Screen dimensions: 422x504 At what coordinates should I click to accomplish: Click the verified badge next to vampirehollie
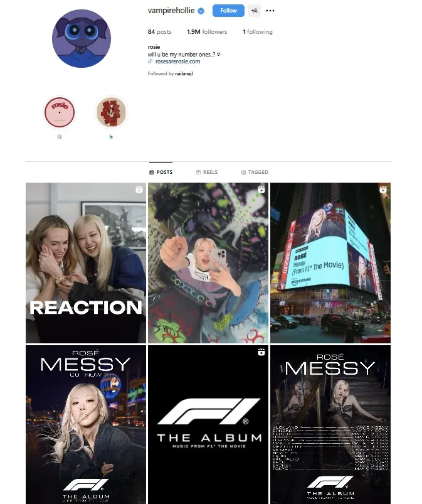tap(201, 11)
